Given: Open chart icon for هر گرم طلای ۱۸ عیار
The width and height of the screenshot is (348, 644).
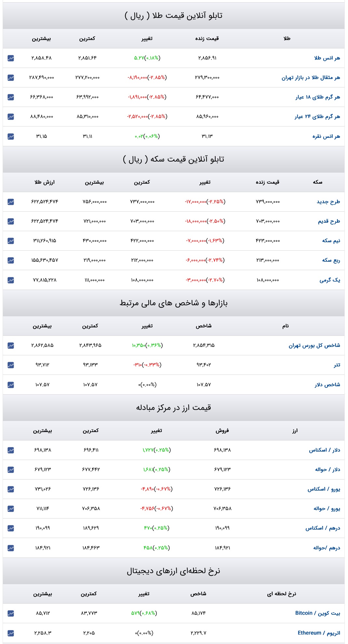Looking at the screenshot, I should (x=11, y=97).
